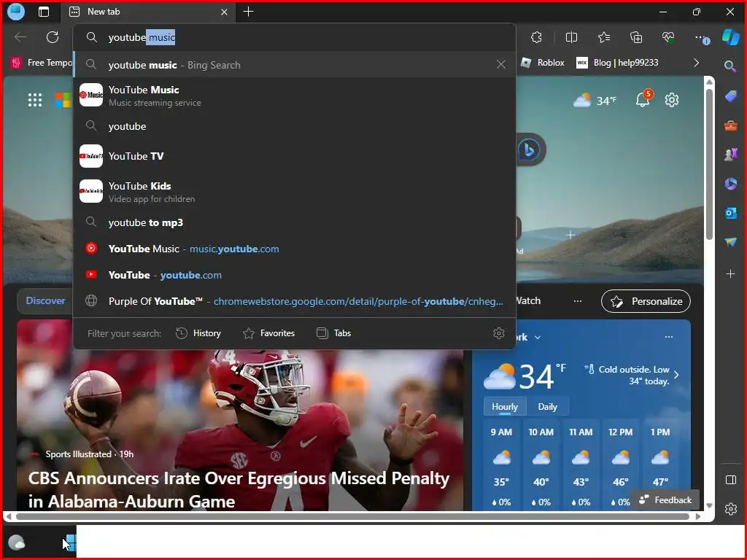Filter search by Tabs

point(333,332)
